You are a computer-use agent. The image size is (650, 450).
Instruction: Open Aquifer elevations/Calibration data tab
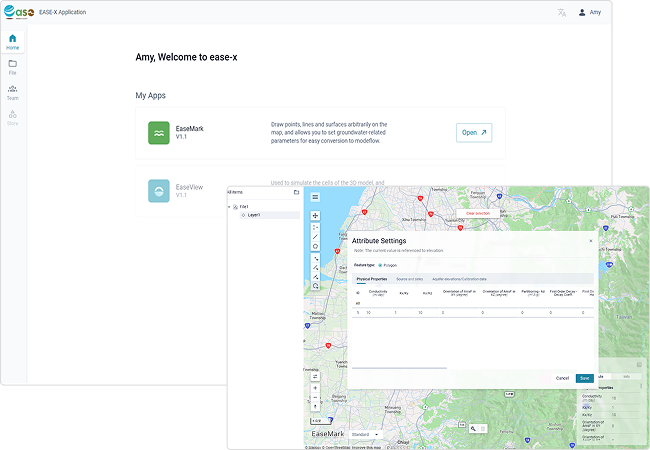click(459, 279)
